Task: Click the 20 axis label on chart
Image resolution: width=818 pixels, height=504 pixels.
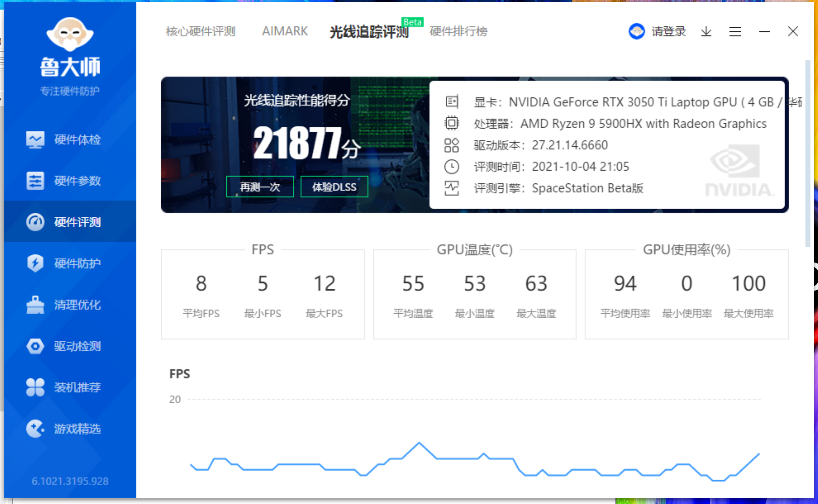Action: (175, 399)
